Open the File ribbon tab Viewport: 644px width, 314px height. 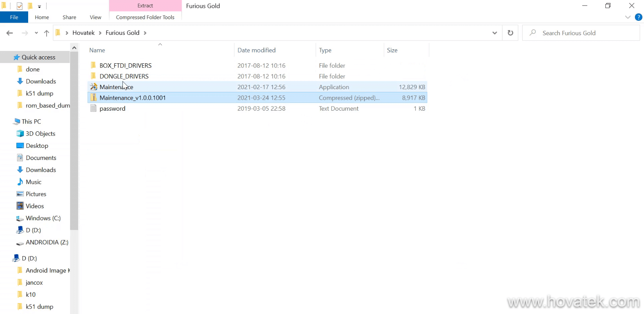coord(14,17)
